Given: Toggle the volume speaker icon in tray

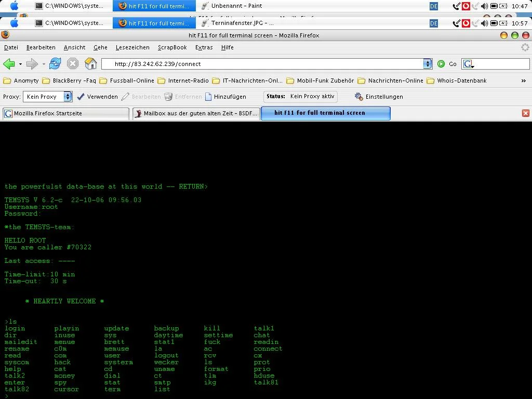Looking at the screenshot, I should click(485, 23).
